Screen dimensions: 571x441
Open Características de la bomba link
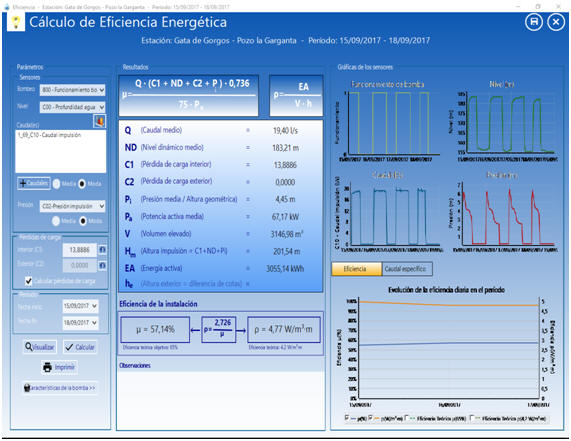[60, 388]
